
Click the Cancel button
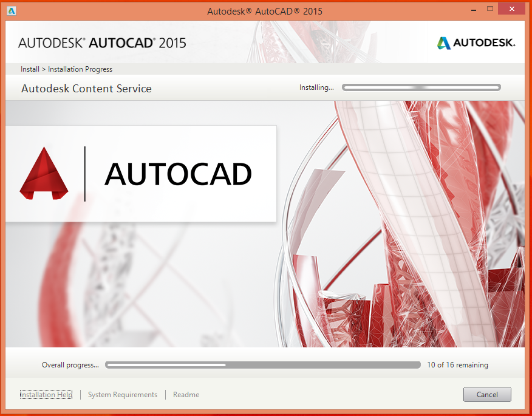tap(487, 394)
